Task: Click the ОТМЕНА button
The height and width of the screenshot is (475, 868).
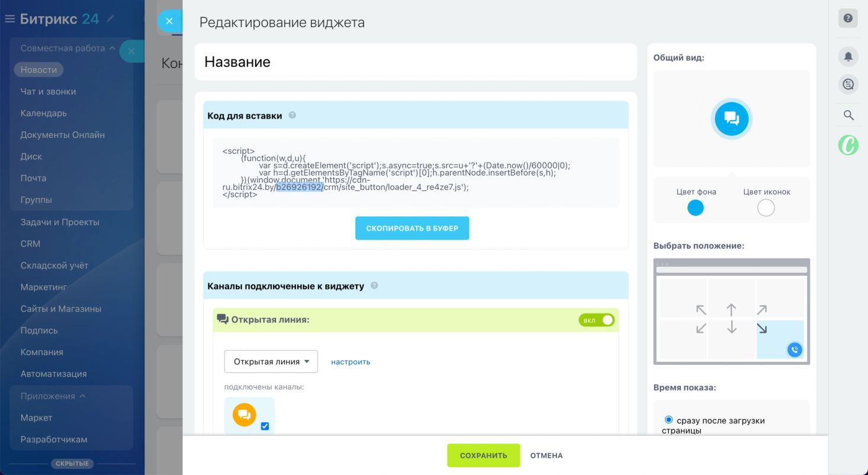Action: click(546, 455)
